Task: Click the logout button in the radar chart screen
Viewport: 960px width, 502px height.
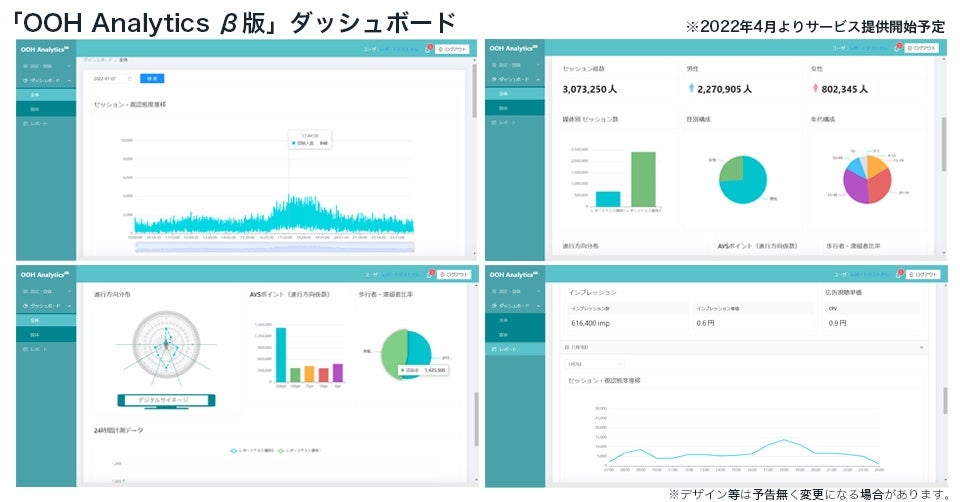Action: (456, 274)
